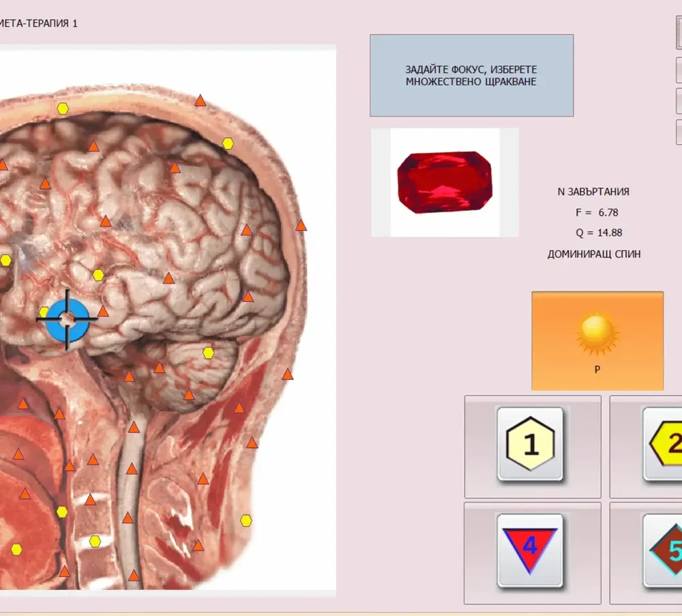This screenshot has height=616, width=682.
Task: Choose the red triangle number 4 button
Action: tap(530, 551)
